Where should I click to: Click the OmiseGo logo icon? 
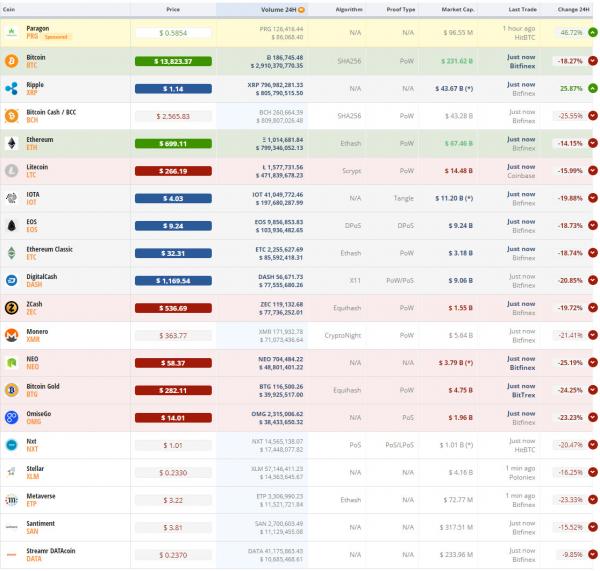[x=11, y=418]
